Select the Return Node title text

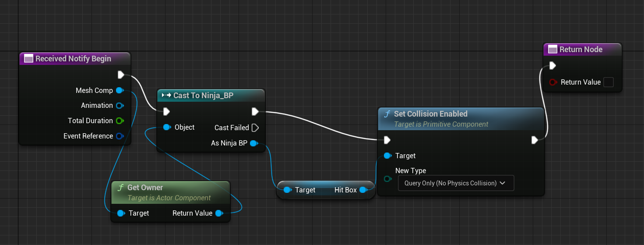pyautogui.click(x=581, y=50)
